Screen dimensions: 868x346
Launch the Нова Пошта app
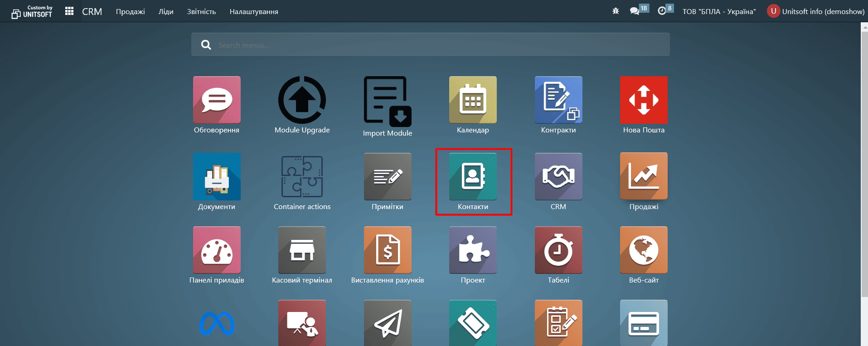(x=644, y=100)
